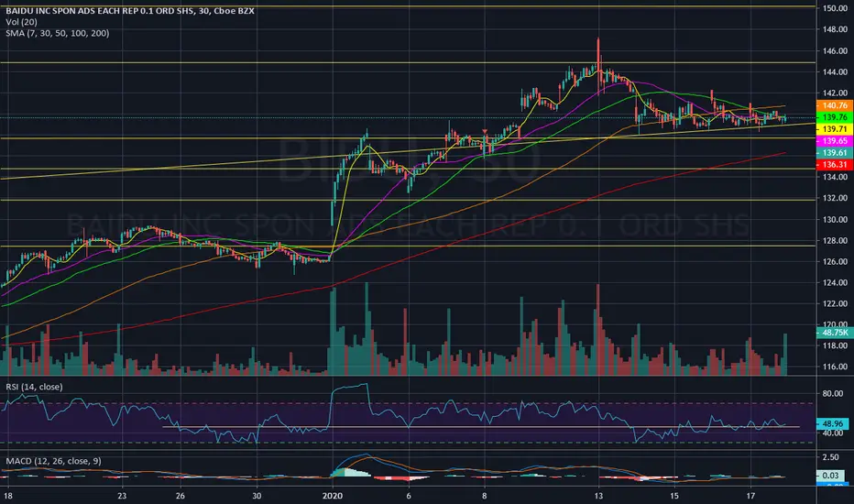Click the 48.96 RSI value tag
854x504 pixels.
pos(833,423)
